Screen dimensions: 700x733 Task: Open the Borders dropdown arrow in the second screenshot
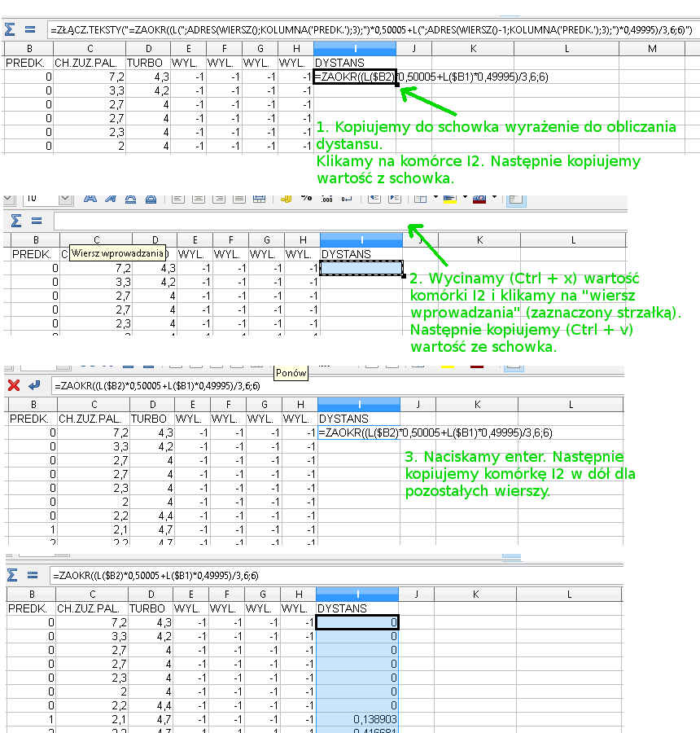(435, 197)
